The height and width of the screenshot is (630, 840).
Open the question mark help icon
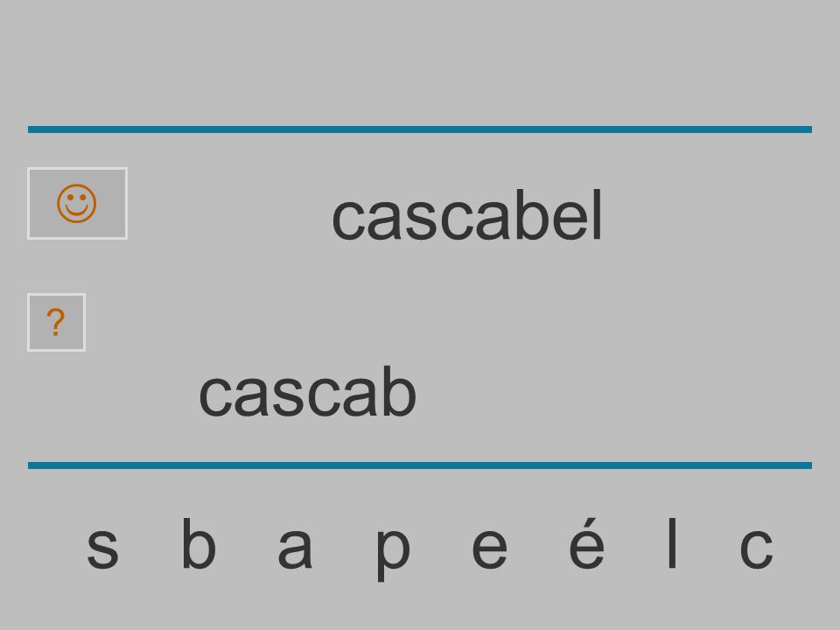pyautogui.click(x=56, y=322)
